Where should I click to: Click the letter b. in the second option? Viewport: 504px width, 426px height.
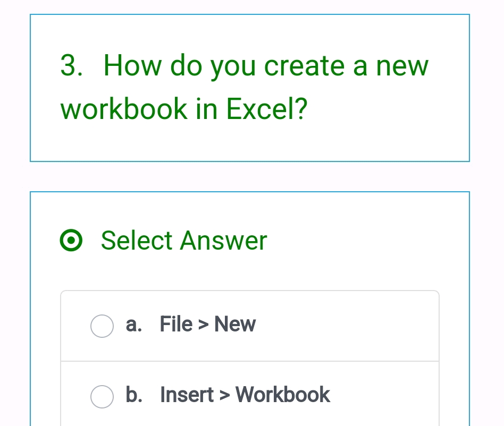point(135,395)
